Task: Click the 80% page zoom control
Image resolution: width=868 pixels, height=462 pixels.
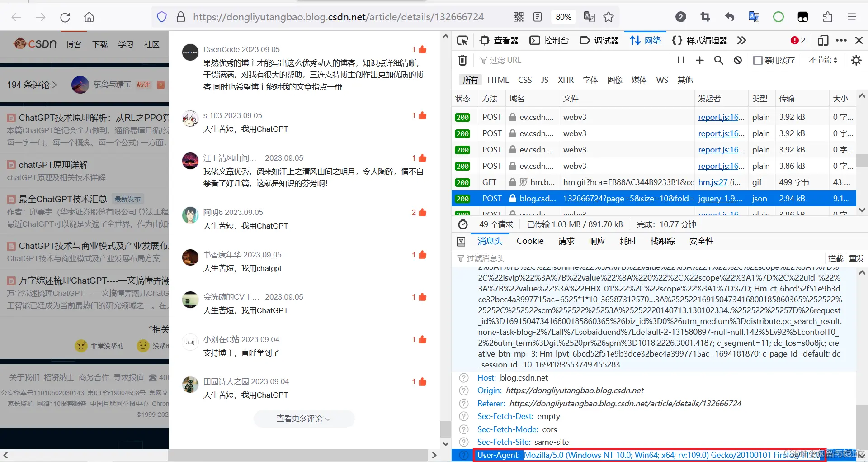Action: point(563,17)
